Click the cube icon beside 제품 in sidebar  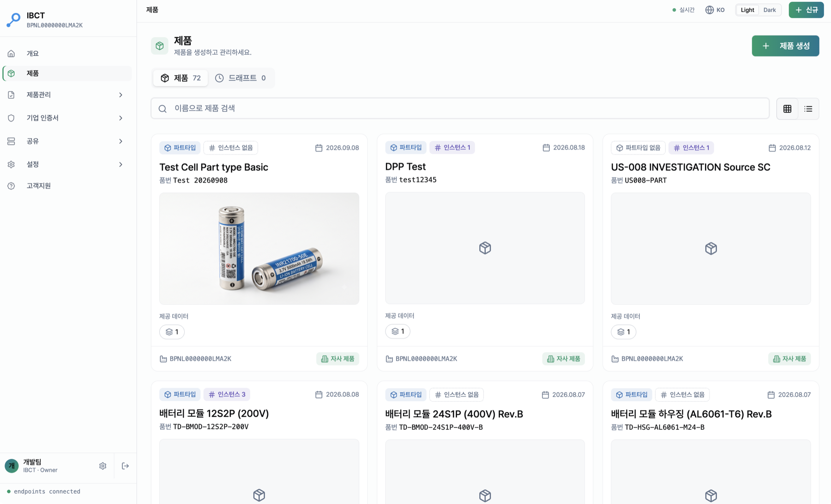tap(11, 73)
